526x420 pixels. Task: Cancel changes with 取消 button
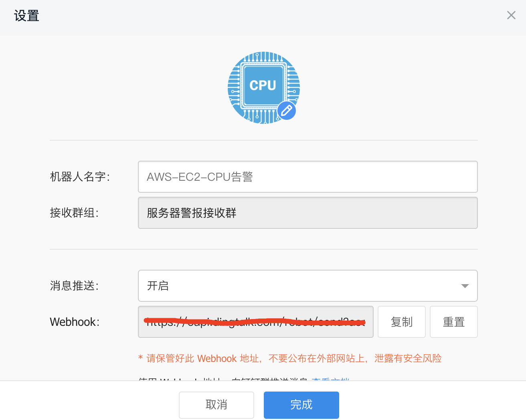pos(216,405)
